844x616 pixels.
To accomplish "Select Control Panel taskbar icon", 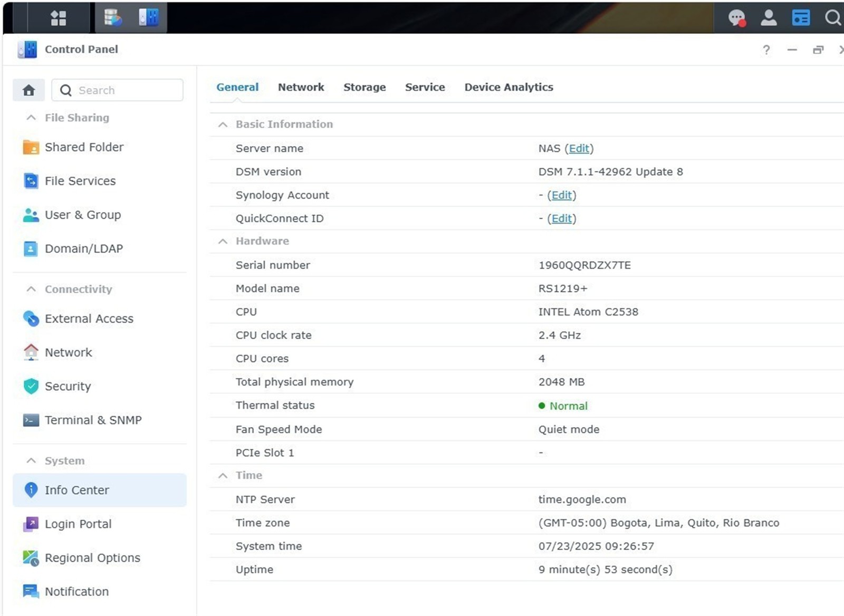I will 149,18.
